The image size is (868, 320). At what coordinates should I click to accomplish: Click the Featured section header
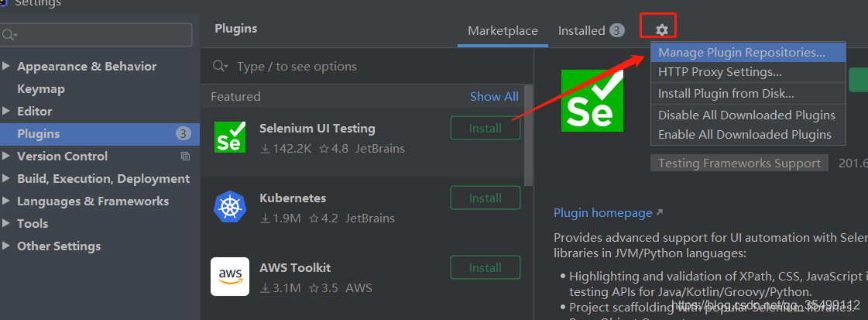235,96
